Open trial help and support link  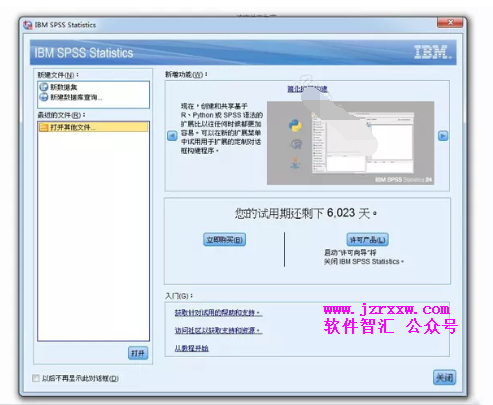[x=218, y=313]
